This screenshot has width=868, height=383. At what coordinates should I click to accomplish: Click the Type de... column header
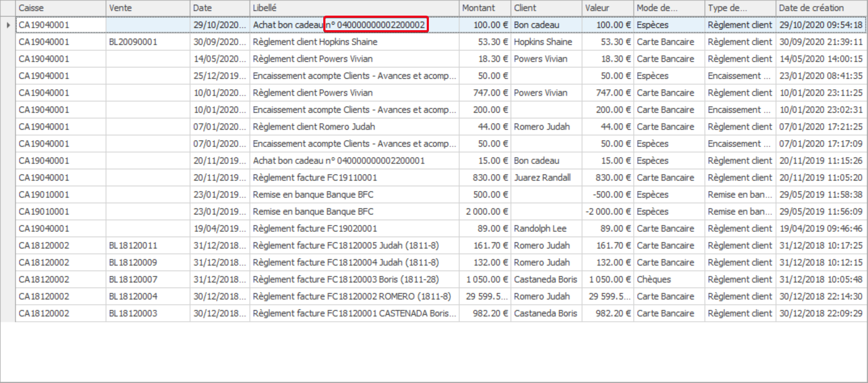click(x=740, y=8)
